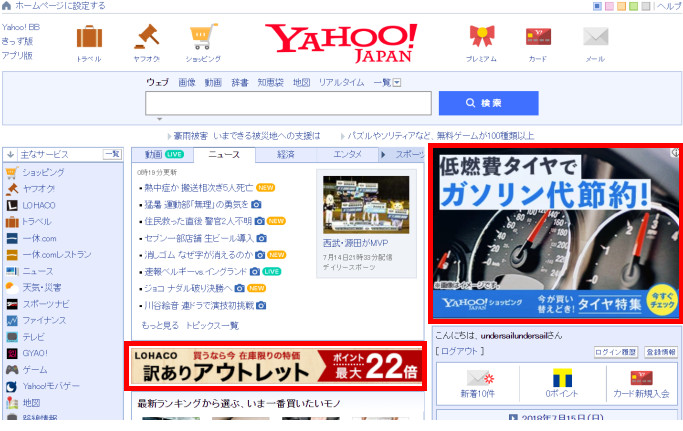
Task: Select 画像 search category
Action: pos(187,83)
